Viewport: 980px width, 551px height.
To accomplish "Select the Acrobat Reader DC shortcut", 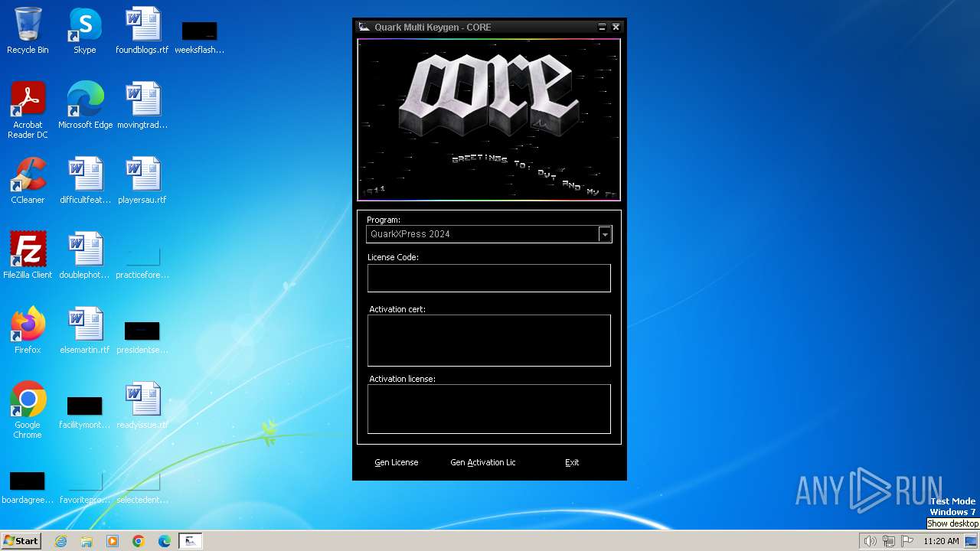I will point(28,111).
